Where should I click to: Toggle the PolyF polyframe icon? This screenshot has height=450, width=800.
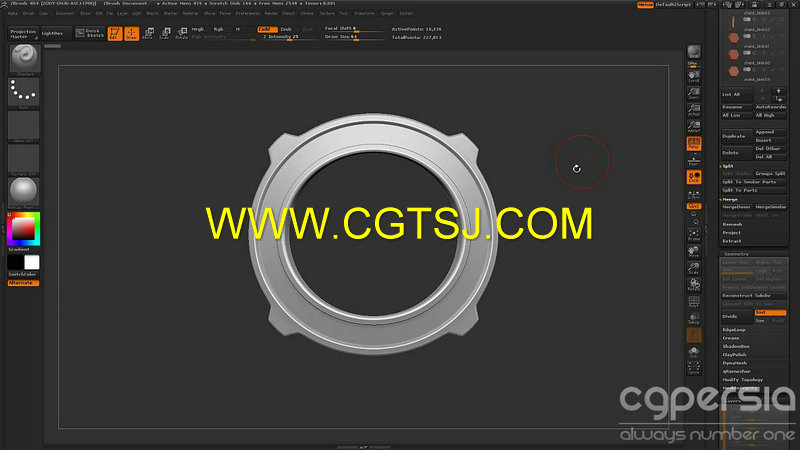(694, 302)
